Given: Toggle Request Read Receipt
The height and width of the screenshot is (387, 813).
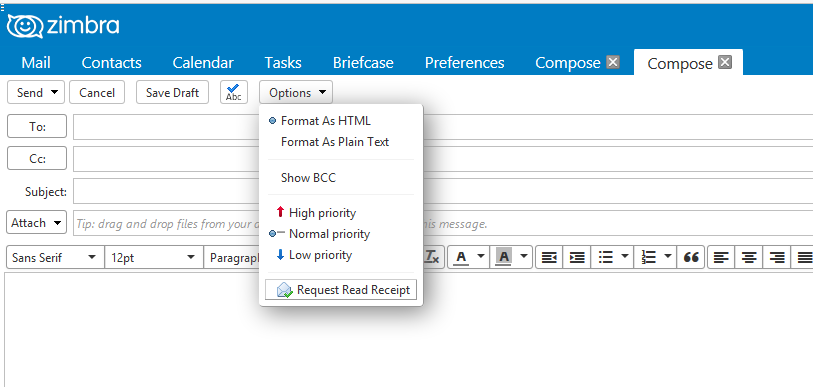Looking at the screenshot, I should click(x=341, y=289).
